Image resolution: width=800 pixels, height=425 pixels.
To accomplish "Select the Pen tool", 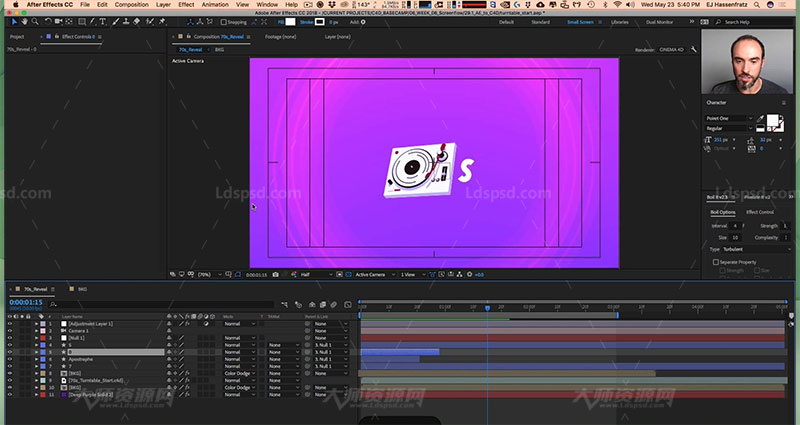I will 92,21.
